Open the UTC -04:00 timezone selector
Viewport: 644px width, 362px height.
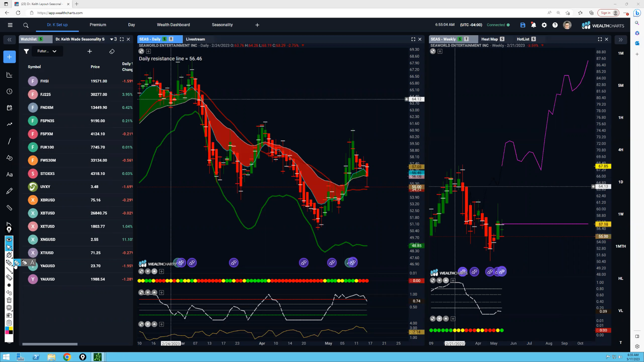pyautogui.click(x=471, y=25)
